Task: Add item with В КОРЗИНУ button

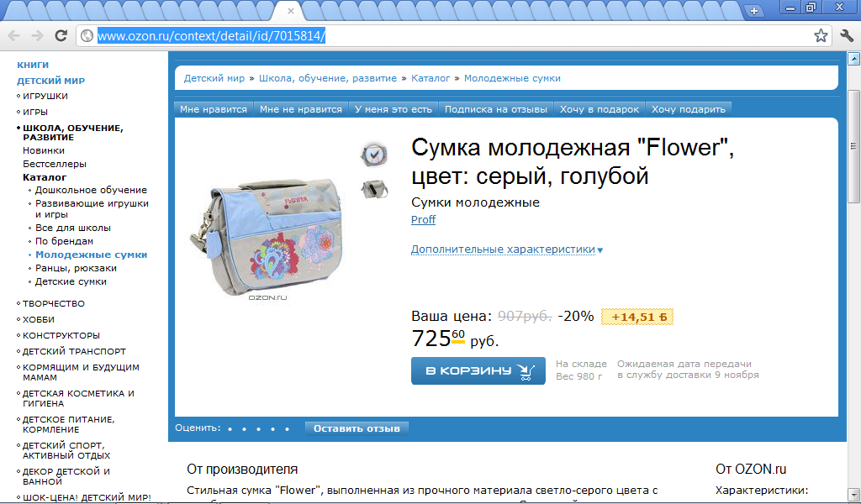Action: click(x=478, y=370)
